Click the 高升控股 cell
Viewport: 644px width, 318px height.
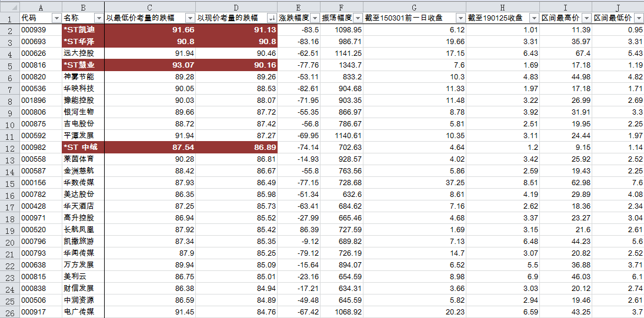click(84, 218)
